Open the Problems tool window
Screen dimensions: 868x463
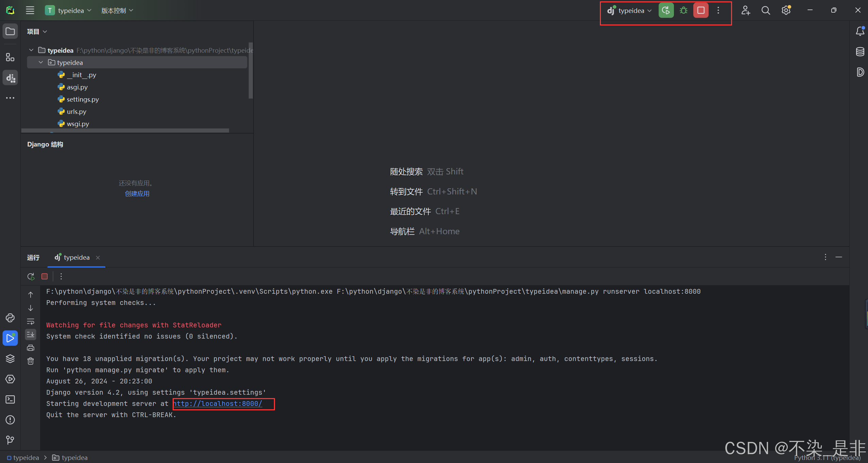10,420
